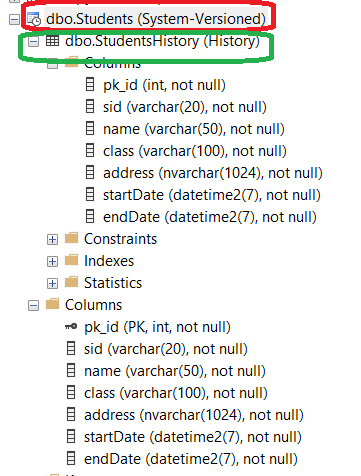Select pk_id (PK, int, not null) column
Image resolution: width=361 pixels, height=476 pixels.
[x=157, y=327]
